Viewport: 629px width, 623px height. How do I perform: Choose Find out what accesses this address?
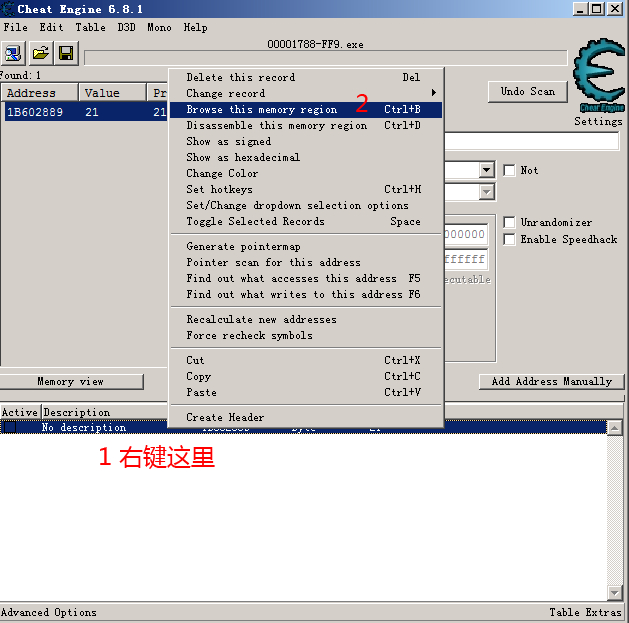306,278
